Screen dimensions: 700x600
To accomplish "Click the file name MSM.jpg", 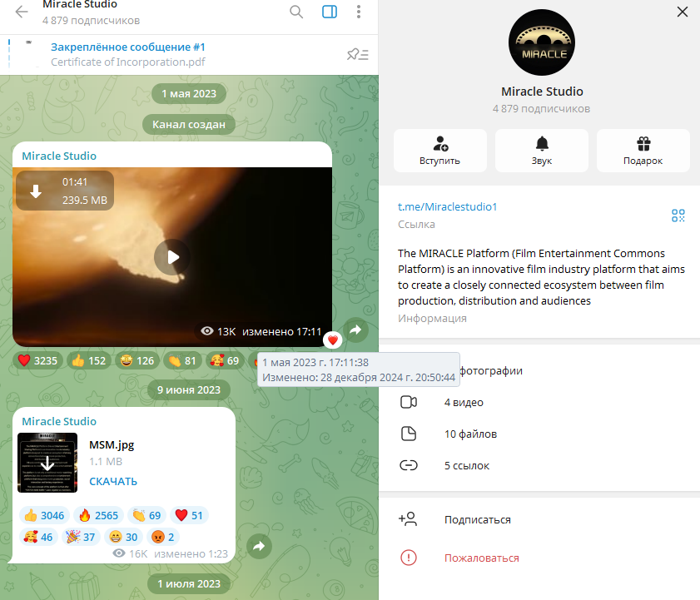I will click(112, 444).
